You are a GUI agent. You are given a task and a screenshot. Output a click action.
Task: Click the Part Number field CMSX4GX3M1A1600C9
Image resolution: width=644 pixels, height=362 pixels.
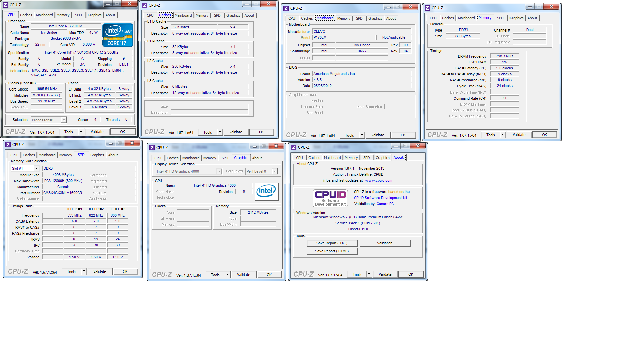pos(63,193)
